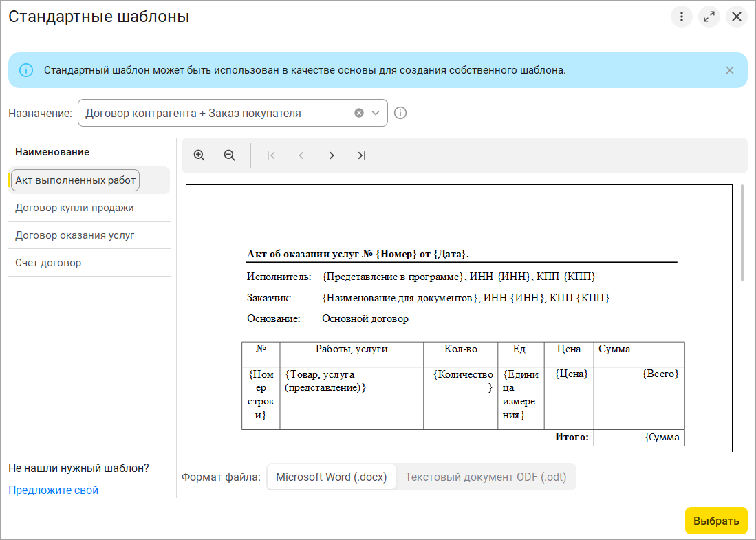Choose Текстовый документ ODF (.odt) format
The image size is (756, 540).
point(486,477)
